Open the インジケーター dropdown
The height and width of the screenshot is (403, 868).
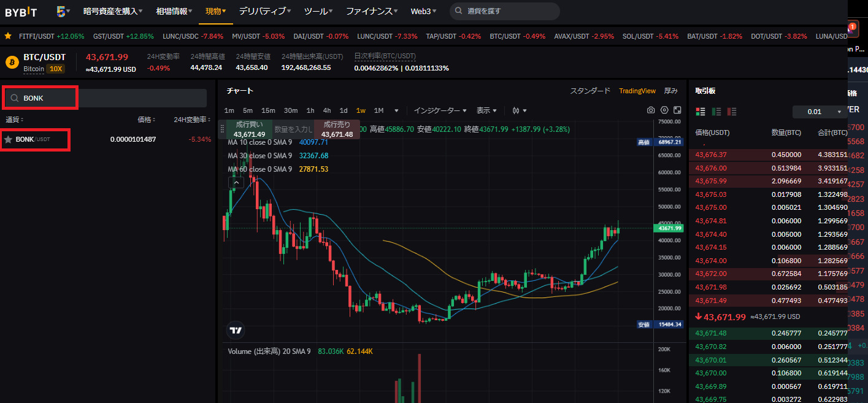coord(440,110)
